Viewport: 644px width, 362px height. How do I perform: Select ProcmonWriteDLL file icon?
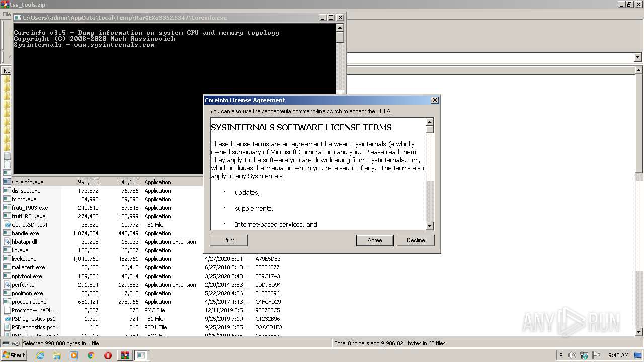click(x=7, y=310)
